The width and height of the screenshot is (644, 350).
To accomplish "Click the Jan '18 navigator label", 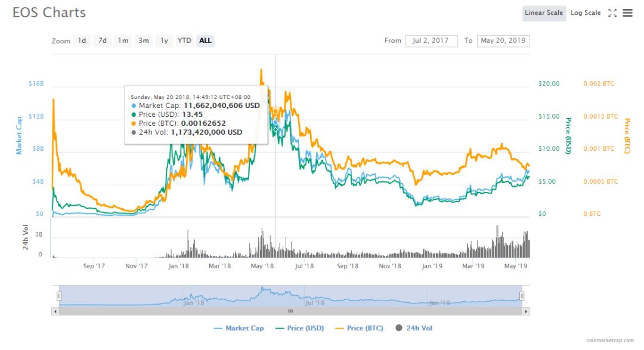I will pyautogui.click(x=194, y=303).
